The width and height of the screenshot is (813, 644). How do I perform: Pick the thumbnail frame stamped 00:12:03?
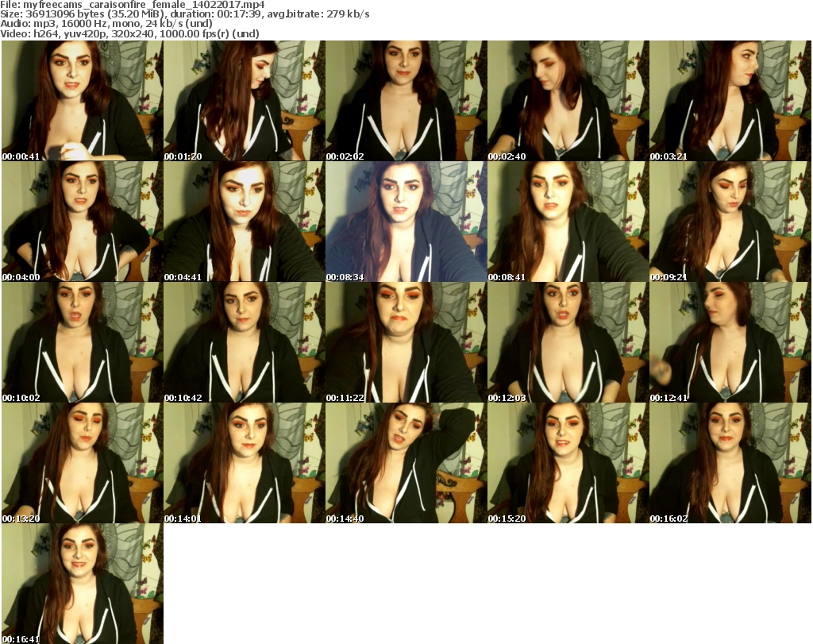click(568, 342)
